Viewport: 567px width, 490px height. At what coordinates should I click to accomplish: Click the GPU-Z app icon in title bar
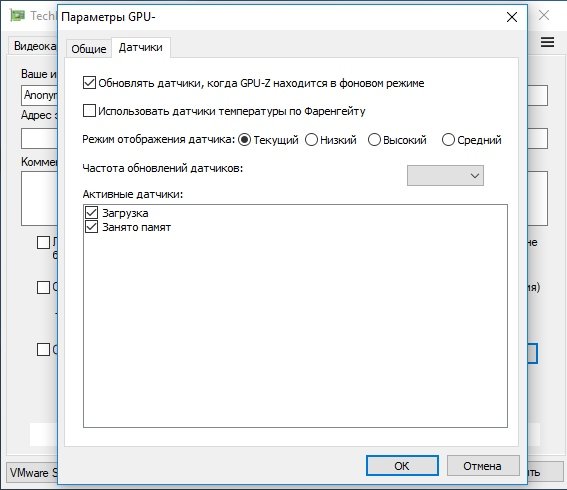17,16
